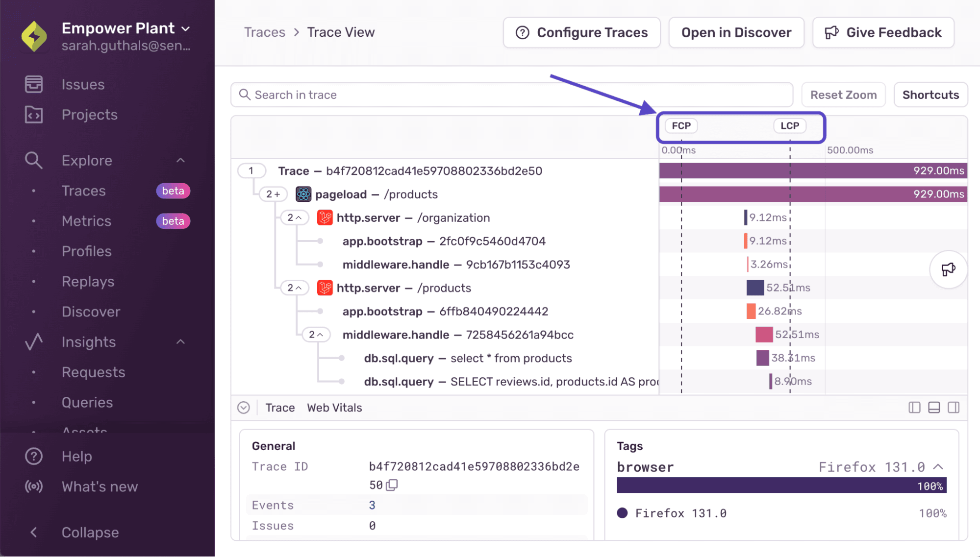Go to Metrics in the sidebar
This screenshot has width=980, height=557.
[86, 221]
